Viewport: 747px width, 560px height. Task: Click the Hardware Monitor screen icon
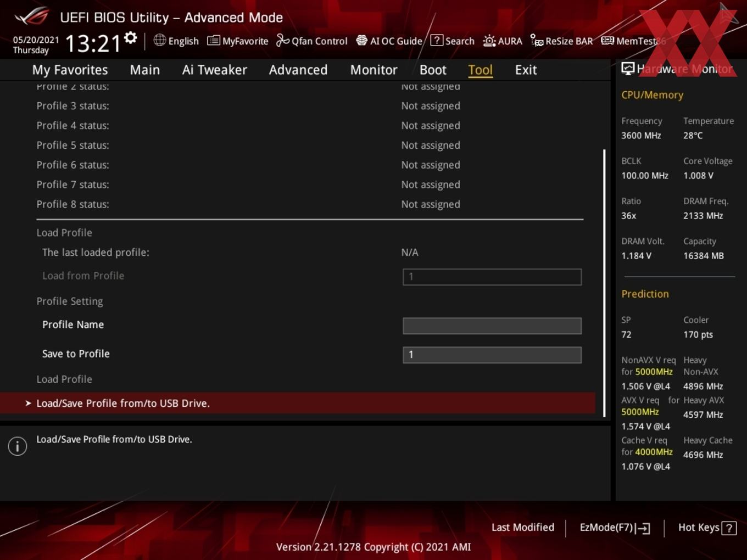628,68
